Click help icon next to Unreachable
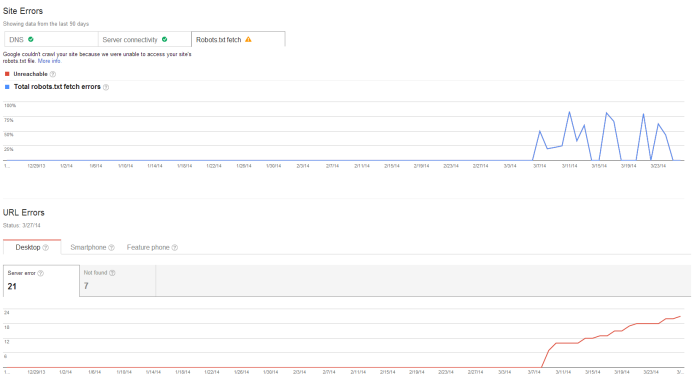 [53, 74]
